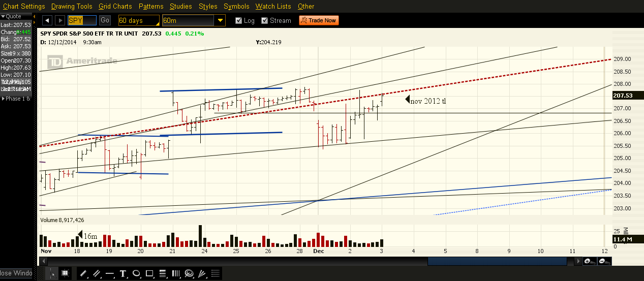Viewport: 644px width, 281px height.
Task: Click the Close Window button
Action: point(16,273)
